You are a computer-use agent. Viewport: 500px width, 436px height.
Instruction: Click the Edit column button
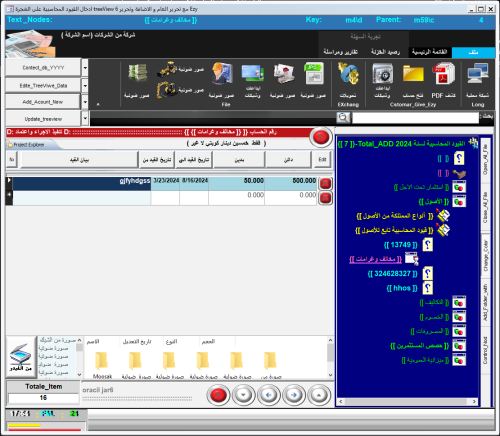point(322,160)
